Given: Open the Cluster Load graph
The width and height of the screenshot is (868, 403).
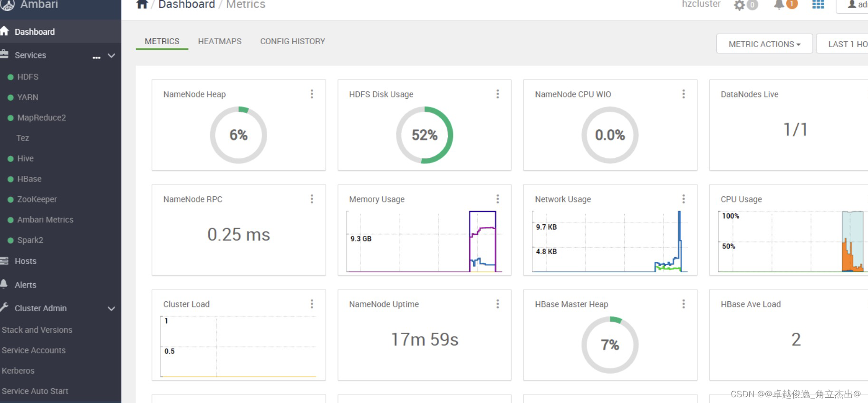Looking at the screenshot, I should pos(239,346).
